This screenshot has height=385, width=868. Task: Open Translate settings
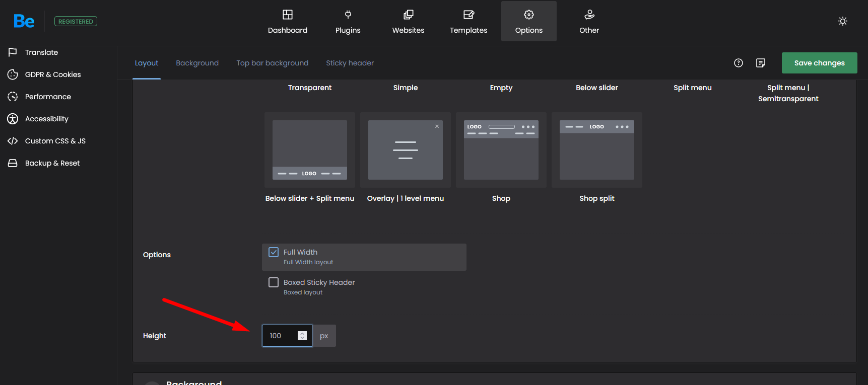click(41, 52)
